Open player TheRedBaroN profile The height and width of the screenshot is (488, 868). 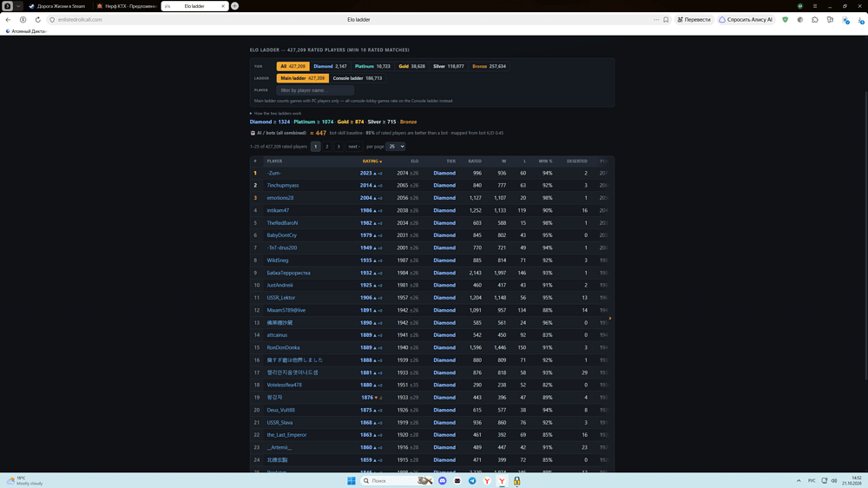click(x=282, y=222)
